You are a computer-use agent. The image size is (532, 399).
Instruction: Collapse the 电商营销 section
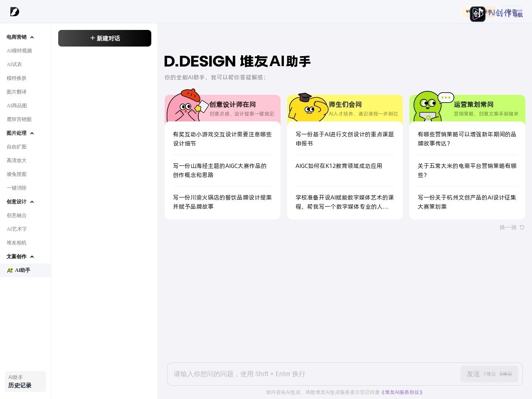click(x=32, y=37)
